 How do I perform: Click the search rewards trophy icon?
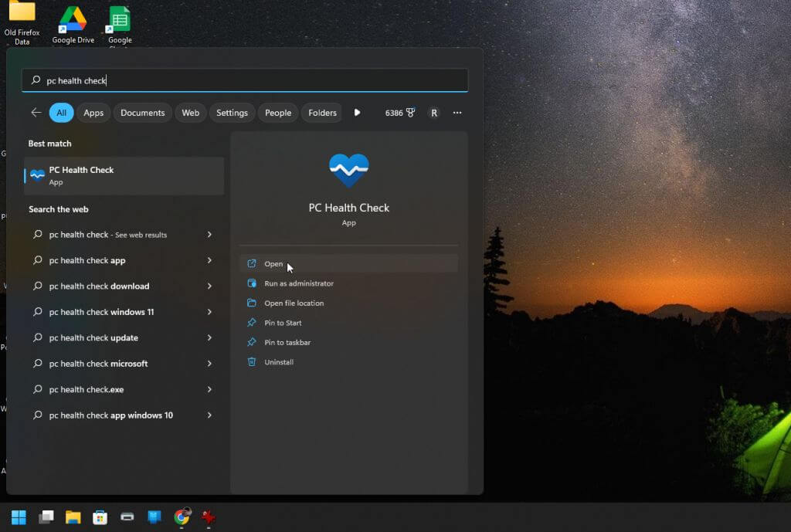pyautogui.click(x=410, y=113)
